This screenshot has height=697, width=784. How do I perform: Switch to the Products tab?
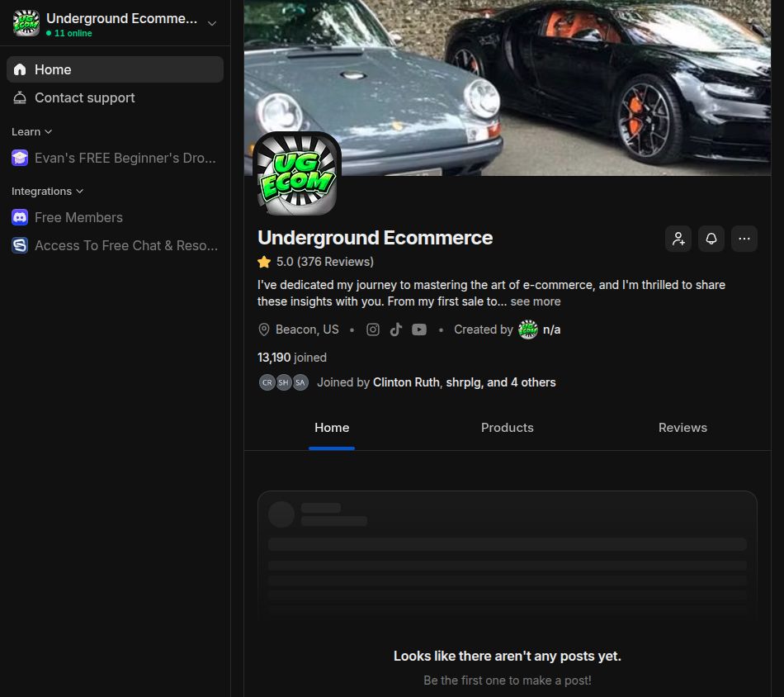(507, 428)
